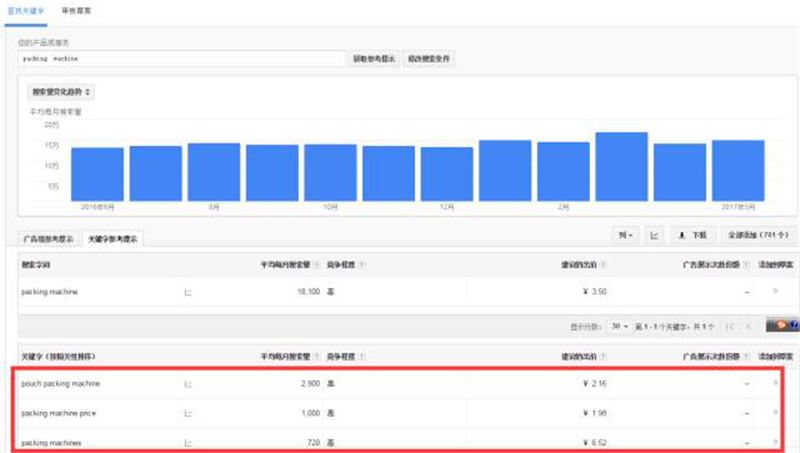Image resolution: width=800 pixels, height=453 pixels.
Task: Click the 修改搜索条件 button
Action: [428, 59]
